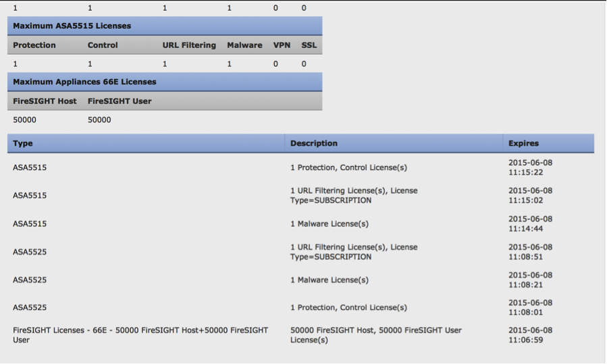Click the expiry timestamp ending 11:06:59
Screen dimensions: 607x364
[x=530, y=335]
